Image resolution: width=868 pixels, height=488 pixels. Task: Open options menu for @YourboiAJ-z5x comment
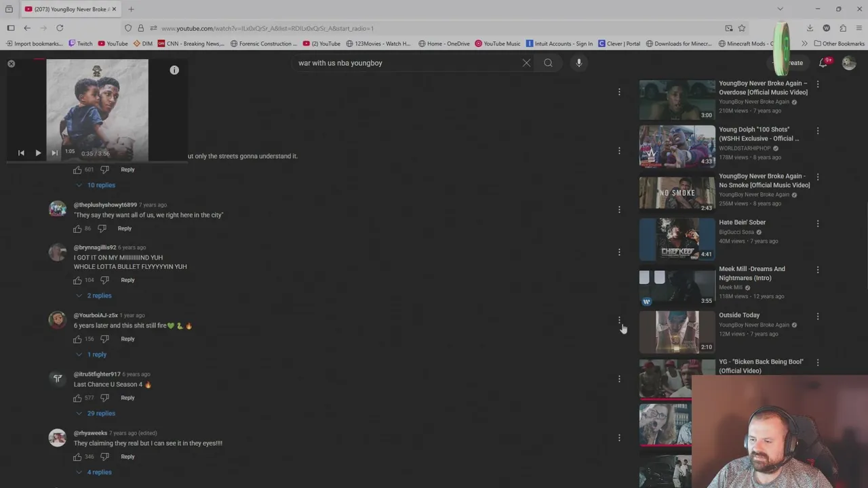[619, 320]
